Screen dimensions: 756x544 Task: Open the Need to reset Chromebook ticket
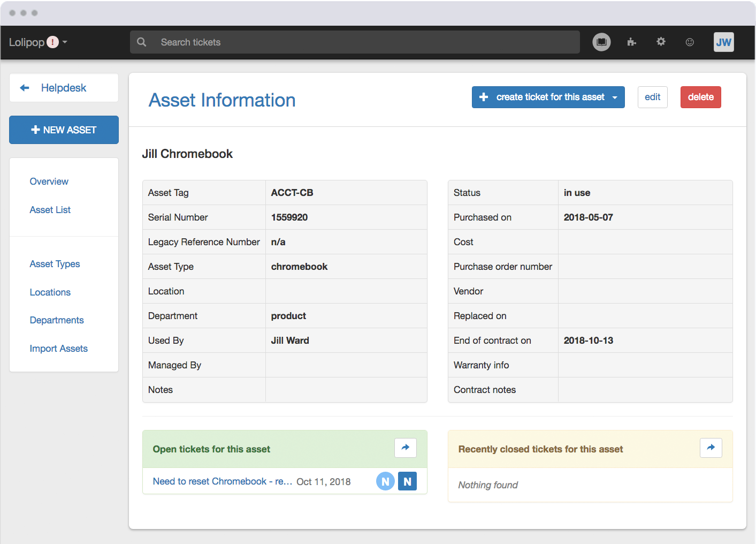tap(223, 481)
